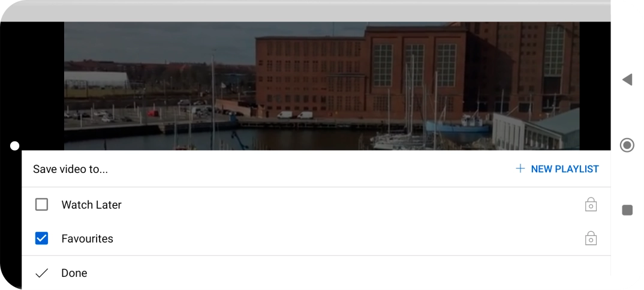Tap the blue boat in the video frame
Viewport: 644px width, 290px height.
click(458, 125)
